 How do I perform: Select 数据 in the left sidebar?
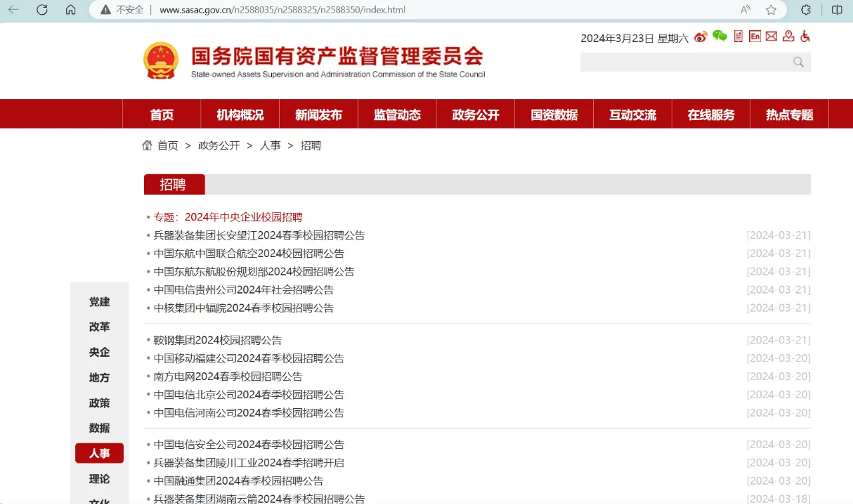point(99,428)
